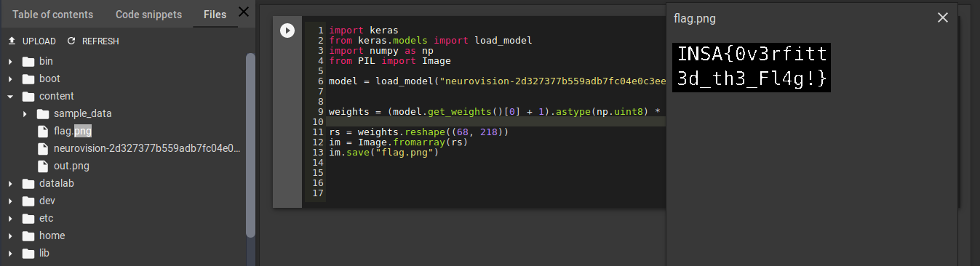The image size is (980, 266).
Task: Select the Files tab
Action: coord(215,15)
